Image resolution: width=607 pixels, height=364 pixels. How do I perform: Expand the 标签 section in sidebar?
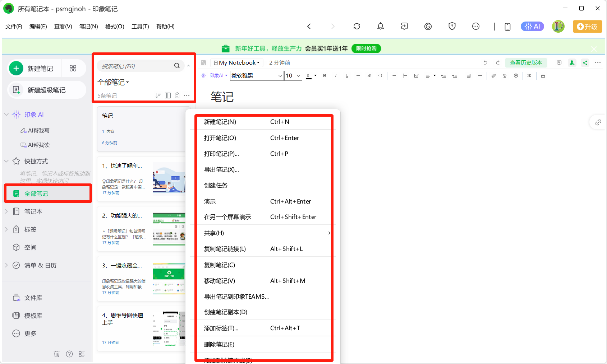pos(6,229)
